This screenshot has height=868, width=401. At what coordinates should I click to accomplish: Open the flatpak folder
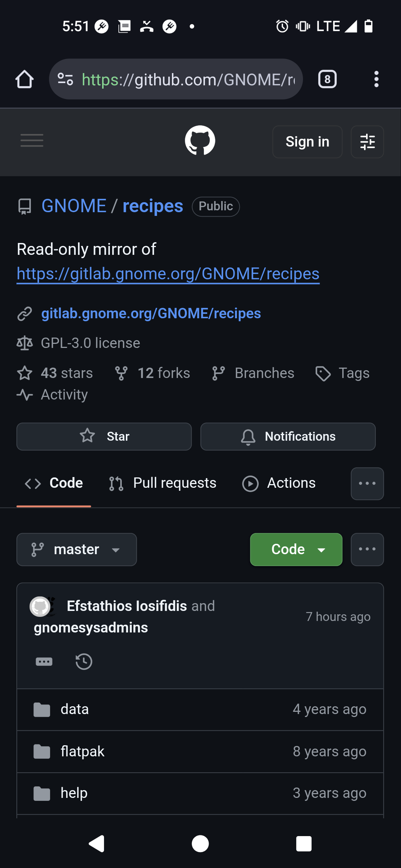click(82, 752)
